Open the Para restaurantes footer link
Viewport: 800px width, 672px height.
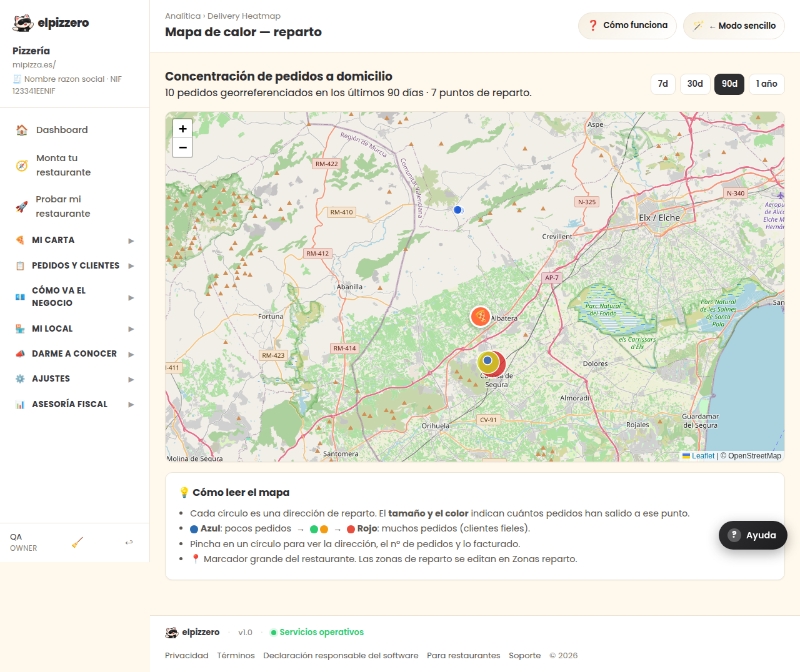click(464, 656)
